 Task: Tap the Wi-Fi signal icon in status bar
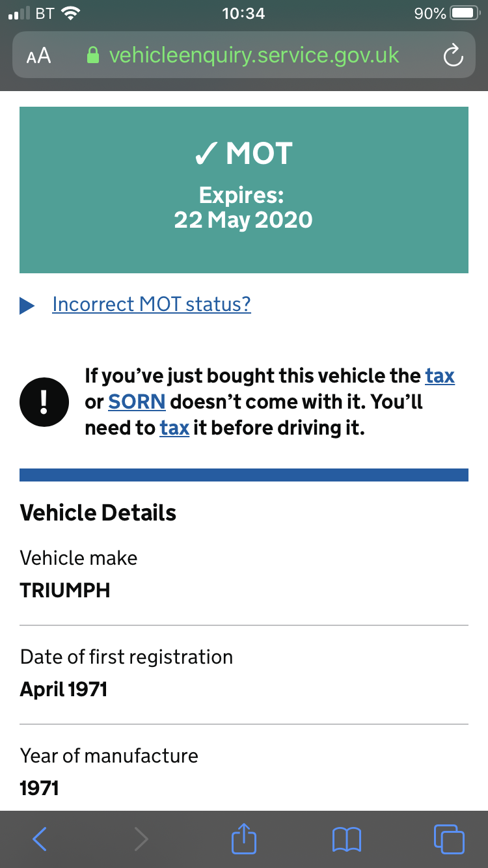point(72,13)
